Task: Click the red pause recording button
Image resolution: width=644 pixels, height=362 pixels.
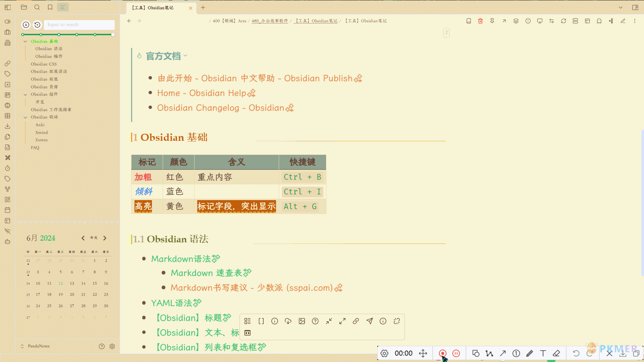Action: coord(456,353)
